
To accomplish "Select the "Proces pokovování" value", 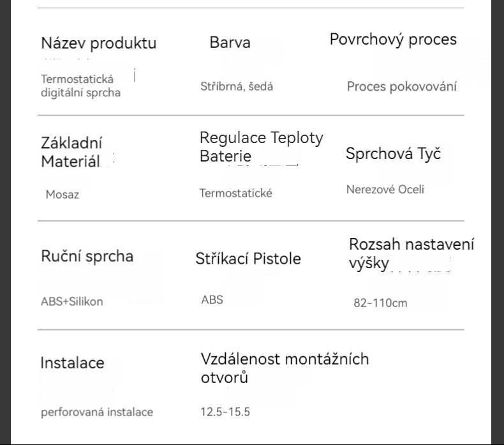I will 401,87.
